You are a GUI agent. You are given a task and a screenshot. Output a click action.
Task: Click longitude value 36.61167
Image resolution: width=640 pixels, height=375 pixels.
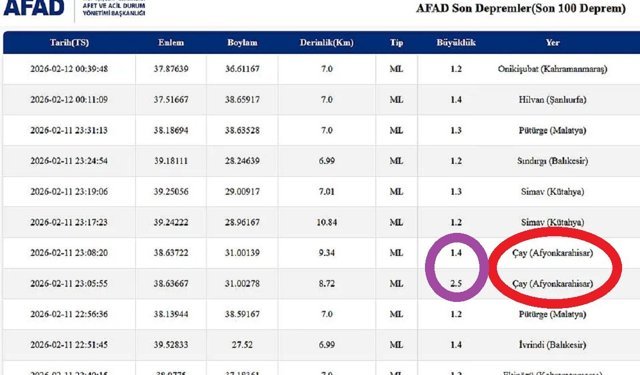[x=242, y=69]
